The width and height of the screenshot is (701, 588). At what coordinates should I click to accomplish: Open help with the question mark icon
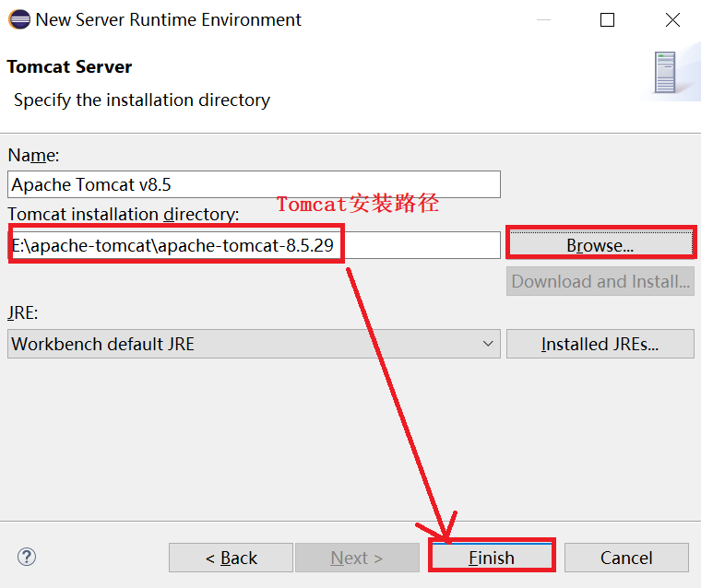(x=27, y=557)
